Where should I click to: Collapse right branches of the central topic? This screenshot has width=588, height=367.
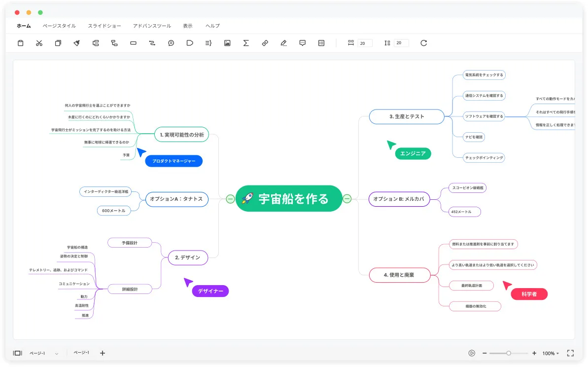coord(347,199)
